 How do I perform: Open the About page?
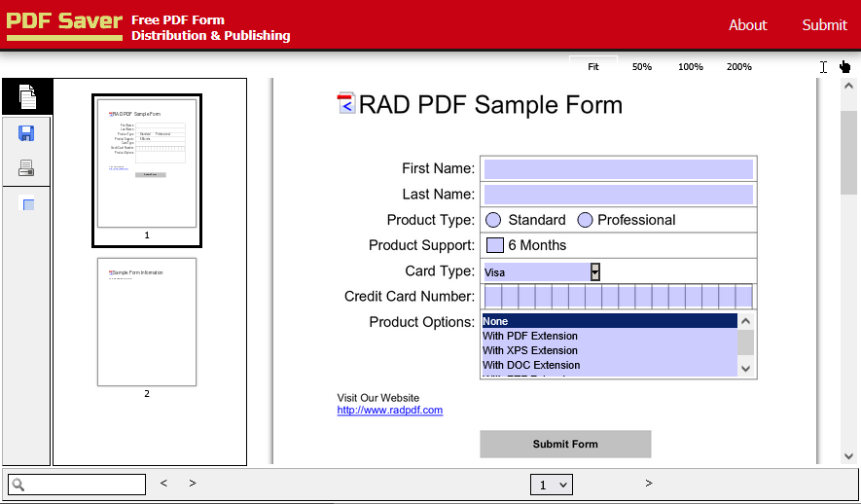pyautogui.click(x=748, y=25)
